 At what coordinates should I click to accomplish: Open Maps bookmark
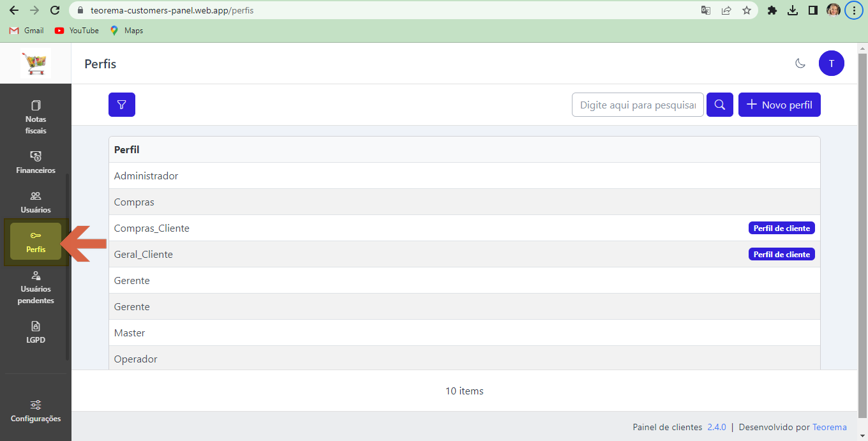126,31
